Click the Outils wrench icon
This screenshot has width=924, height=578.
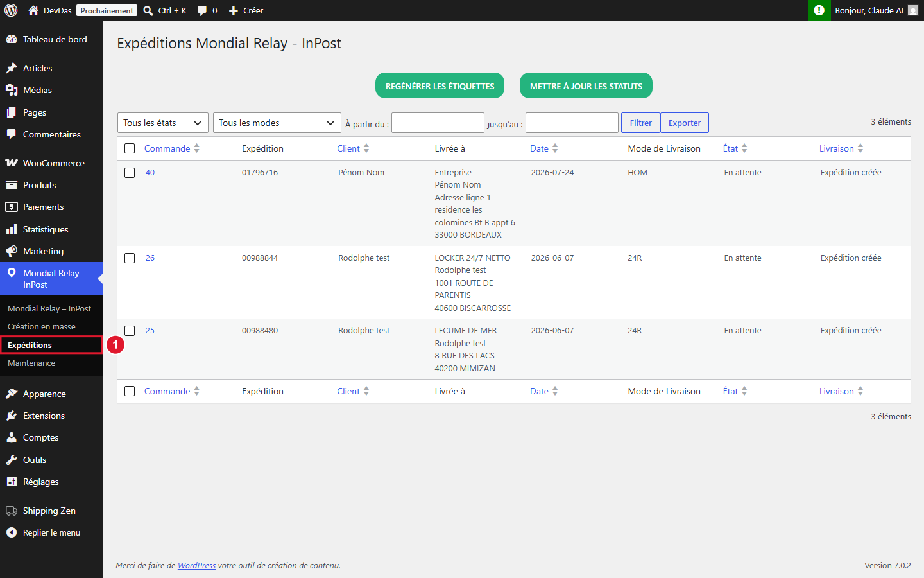tap(12, 460)
